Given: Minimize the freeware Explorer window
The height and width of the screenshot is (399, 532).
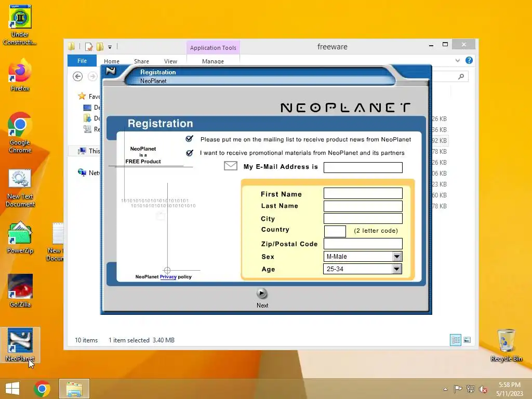Looking at the screenshot, I should pyautogui.click(x=431, y=45).
